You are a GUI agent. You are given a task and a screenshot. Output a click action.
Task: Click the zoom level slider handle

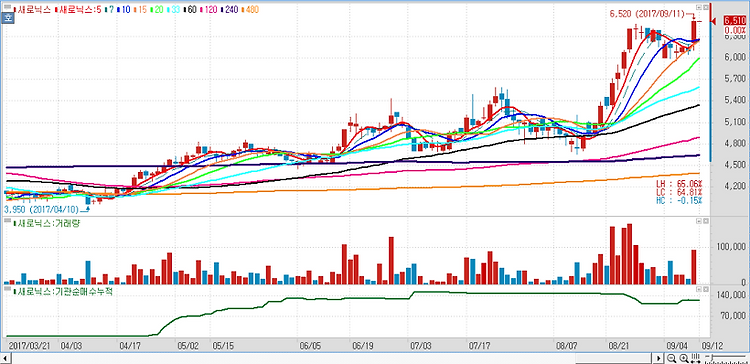coord(711,358)
